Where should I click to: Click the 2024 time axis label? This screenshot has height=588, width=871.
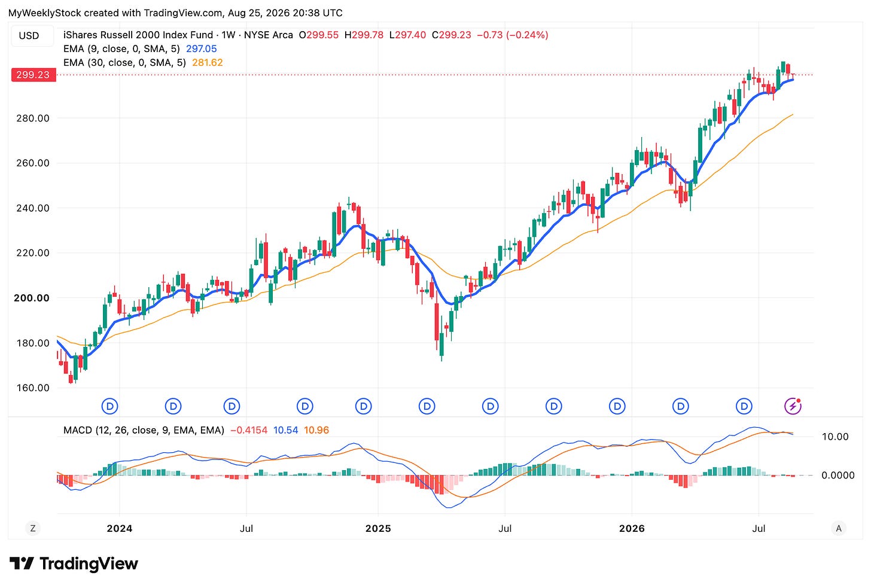coord(119,528)
